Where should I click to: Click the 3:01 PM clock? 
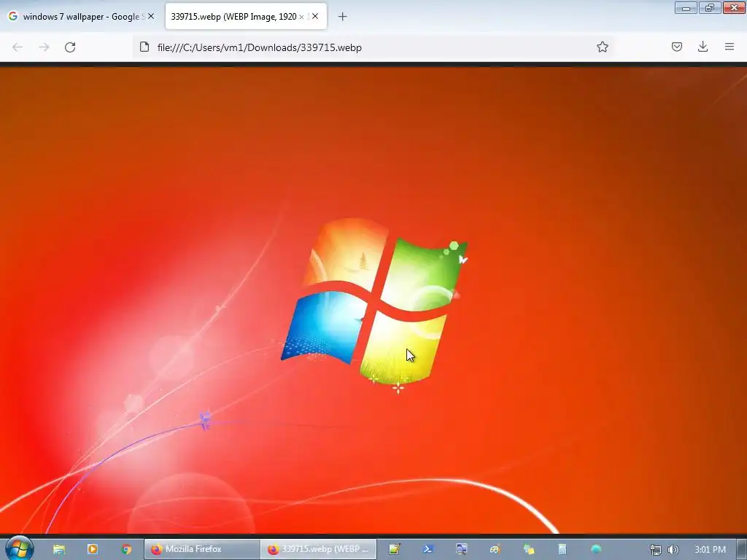tap(710, 550)
